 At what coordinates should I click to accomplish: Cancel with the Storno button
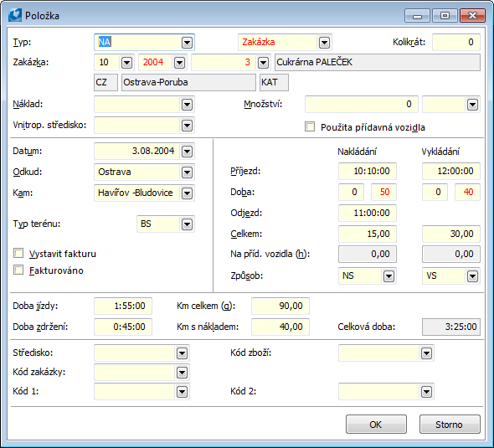[450, 425]
